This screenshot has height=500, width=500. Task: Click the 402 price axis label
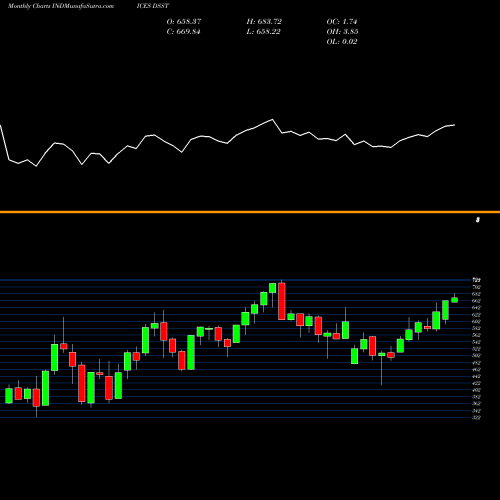[477, 390]
